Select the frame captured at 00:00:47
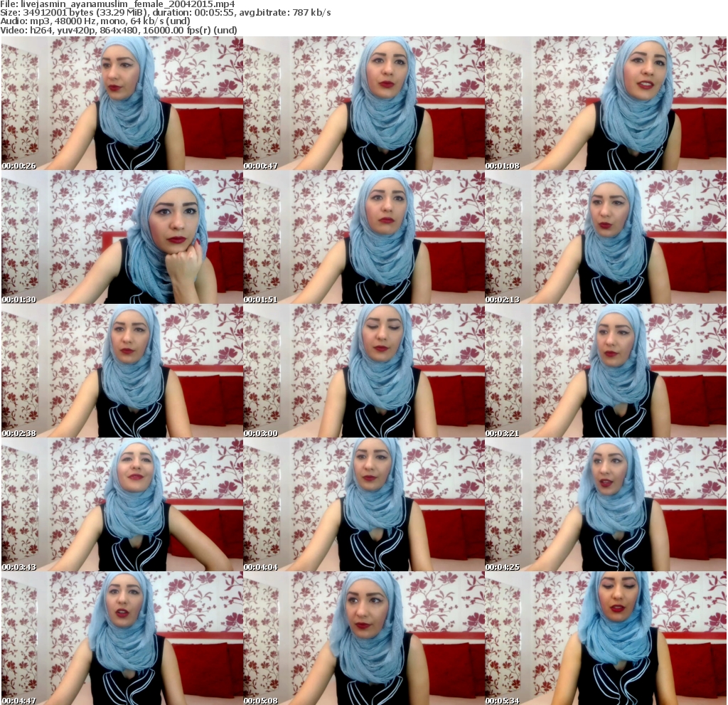 pos(364,103)
